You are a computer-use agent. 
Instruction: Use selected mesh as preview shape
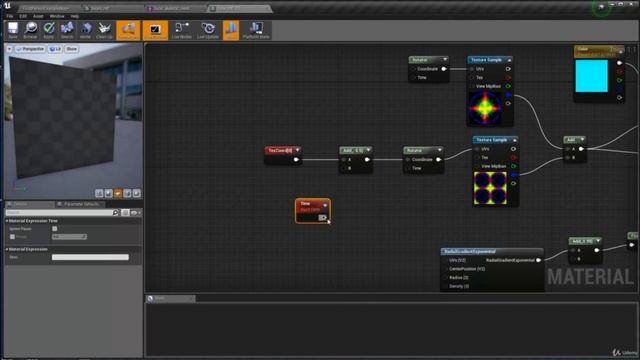137,193
